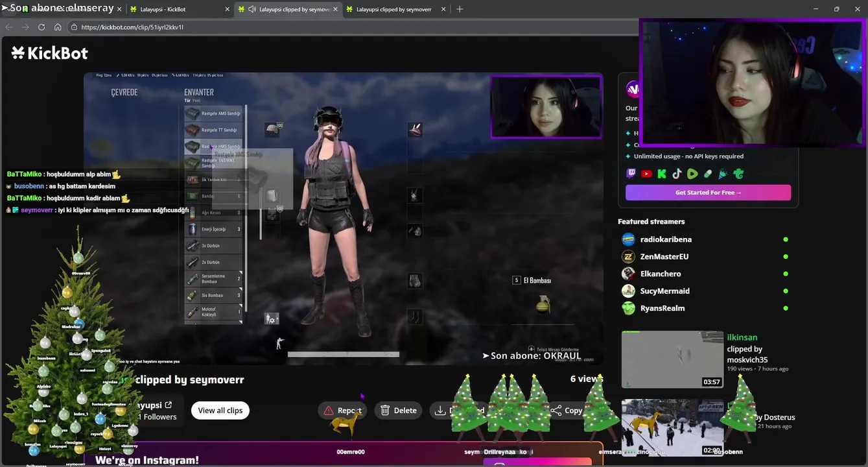Close the last 'clipped by seymoverr' tab

(x=443, y=9)
